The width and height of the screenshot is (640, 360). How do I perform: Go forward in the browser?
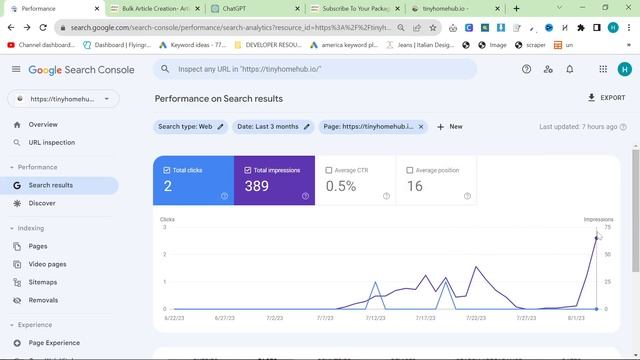point(27,28)
